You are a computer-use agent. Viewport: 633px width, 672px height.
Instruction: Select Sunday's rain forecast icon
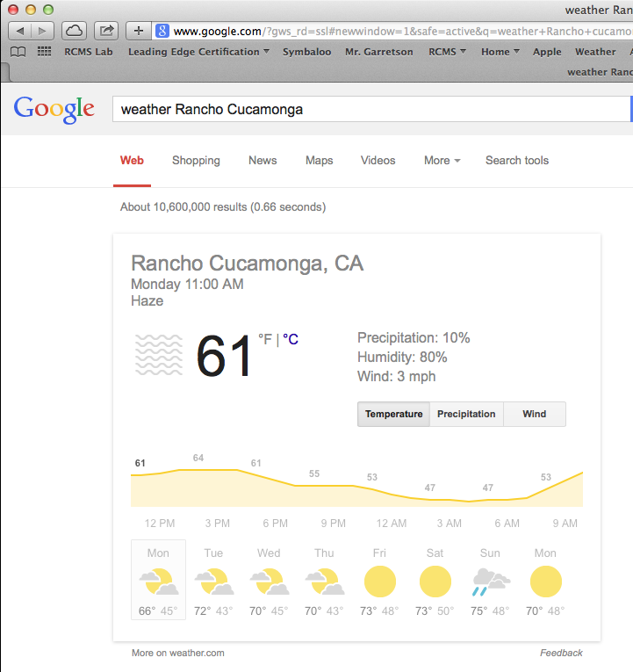[x=491, y=582]
